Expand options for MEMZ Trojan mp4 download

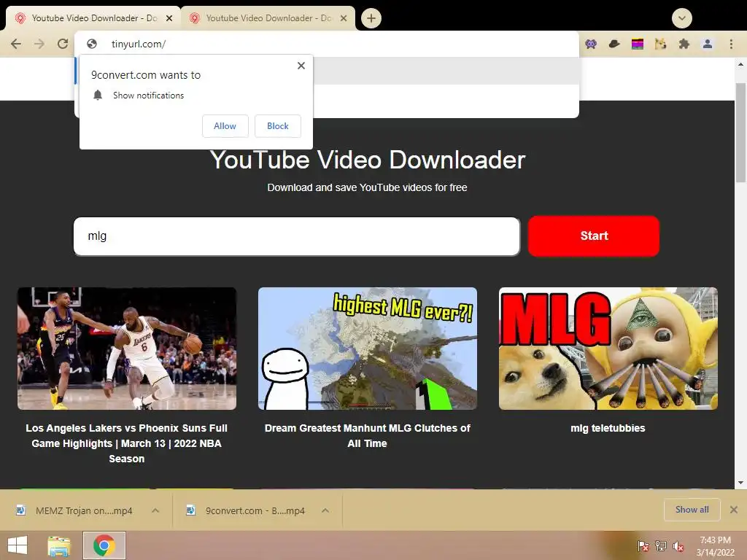(x=155, y=510)
